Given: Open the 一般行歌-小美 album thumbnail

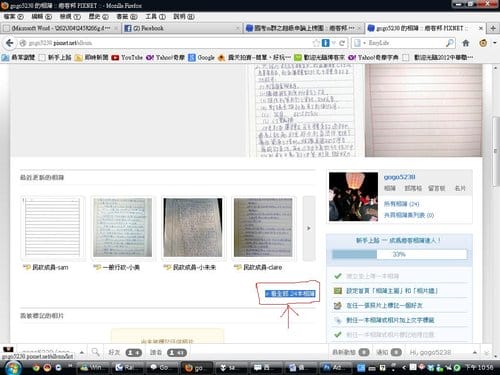Looking at the screenshot, I should (x=123, y=228).
